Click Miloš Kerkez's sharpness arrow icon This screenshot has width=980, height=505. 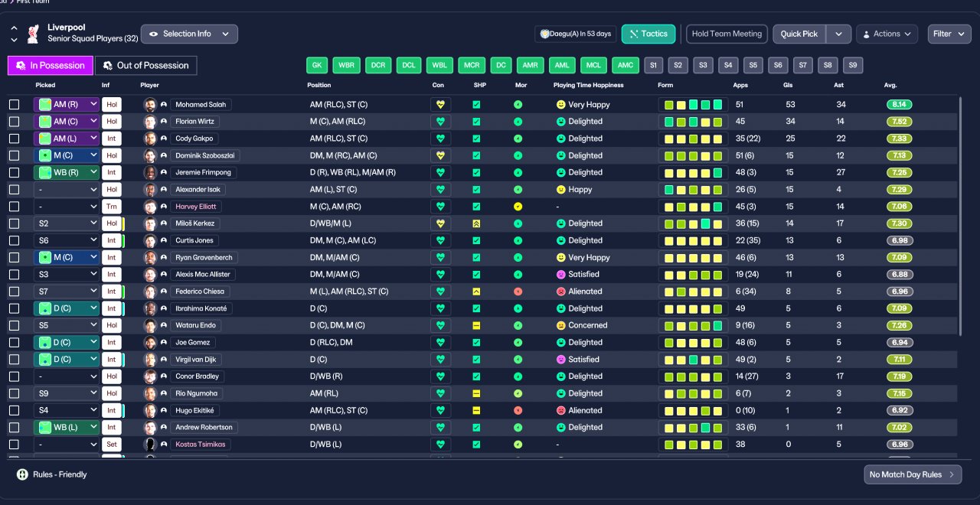tap(476, 223)
